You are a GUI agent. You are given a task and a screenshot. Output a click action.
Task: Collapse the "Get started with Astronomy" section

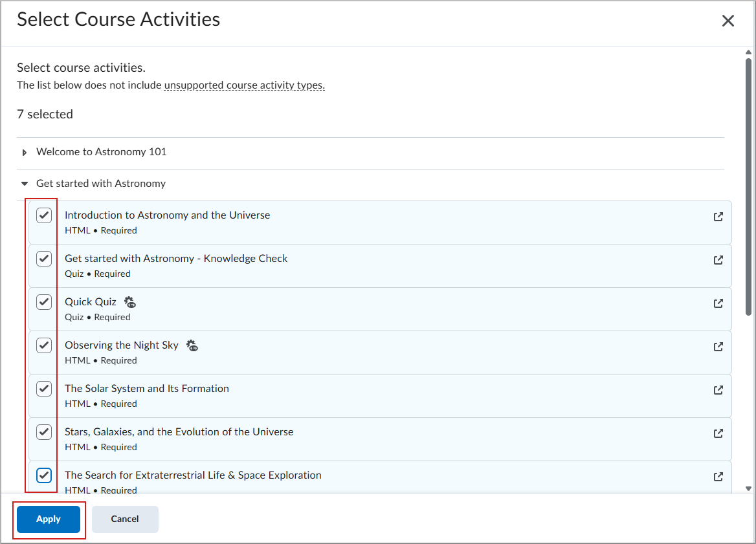(25, 184)
